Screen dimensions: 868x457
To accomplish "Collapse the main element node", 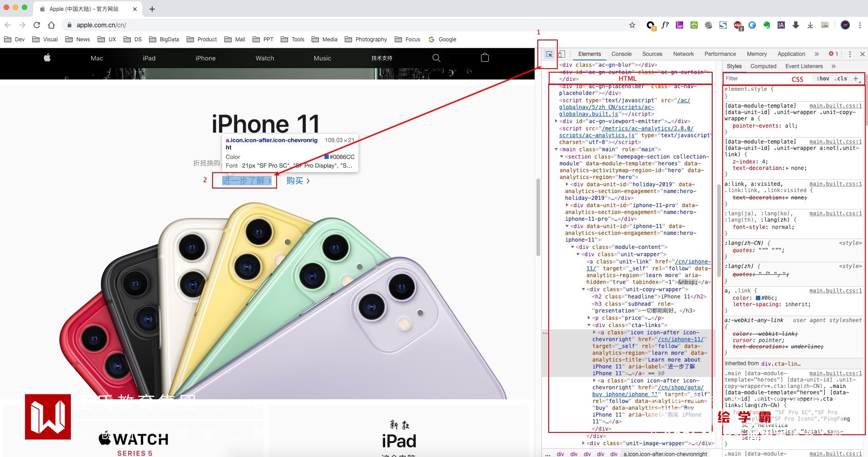I will coord(556,149).
